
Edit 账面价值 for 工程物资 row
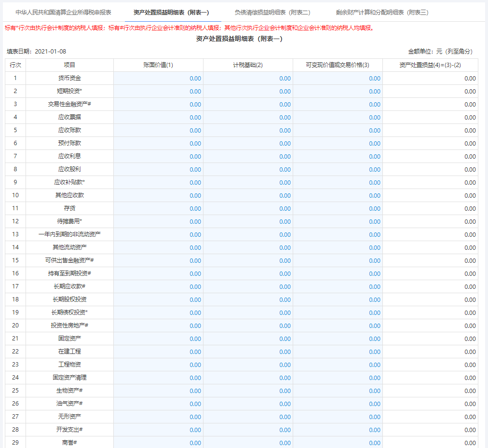point(159,365)
